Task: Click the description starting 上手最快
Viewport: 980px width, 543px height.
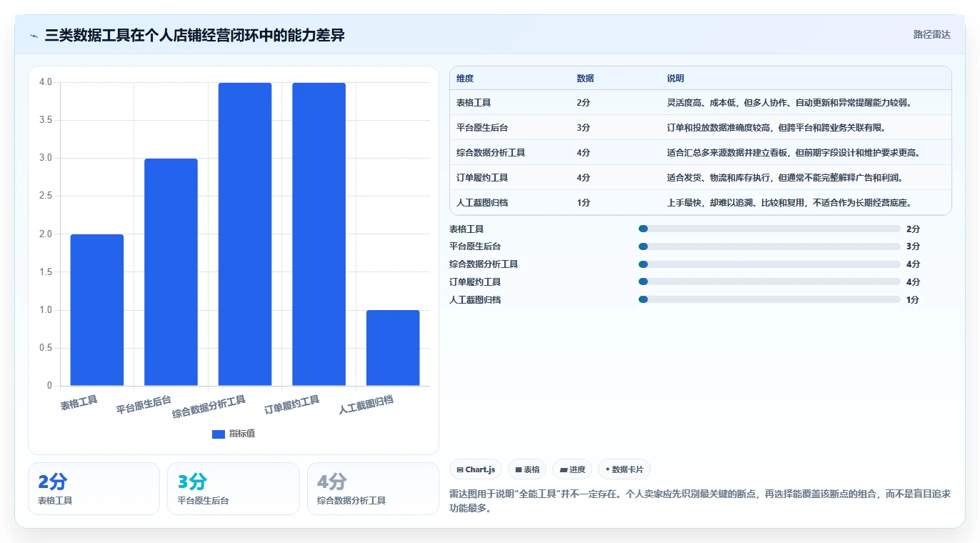Action: (x=789, y=203)
